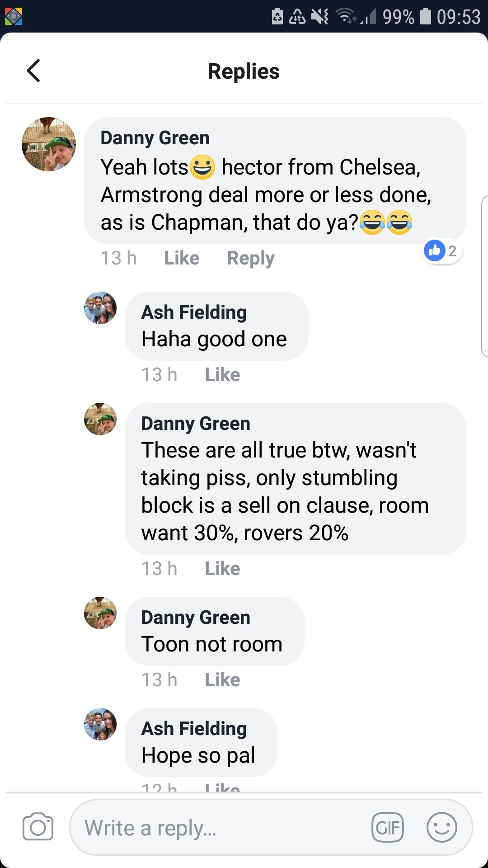This screenshot has height=868, width=488.
Task: Tap the multicolor app icon in status bar
Action: [x=14, y=17]
